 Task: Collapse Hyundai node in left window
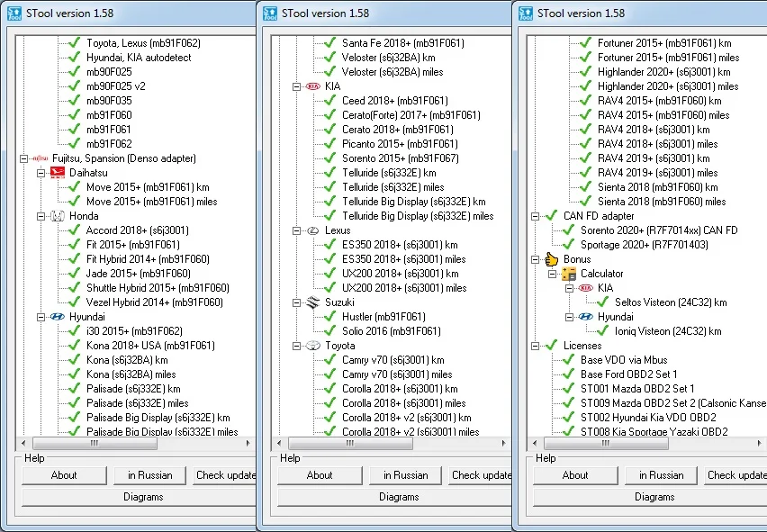pyautogui.click(x=41, y=317)
